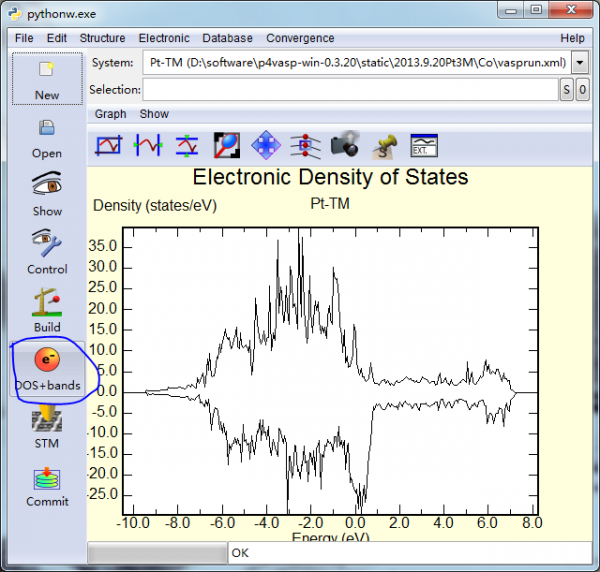Open a file with the Open icon

[46, 137]
